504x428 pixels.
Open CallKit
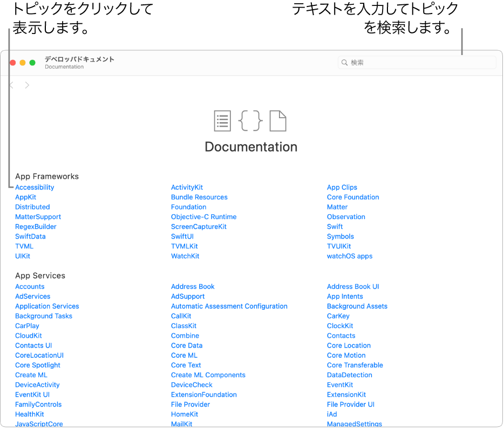(x=181, y=316)
